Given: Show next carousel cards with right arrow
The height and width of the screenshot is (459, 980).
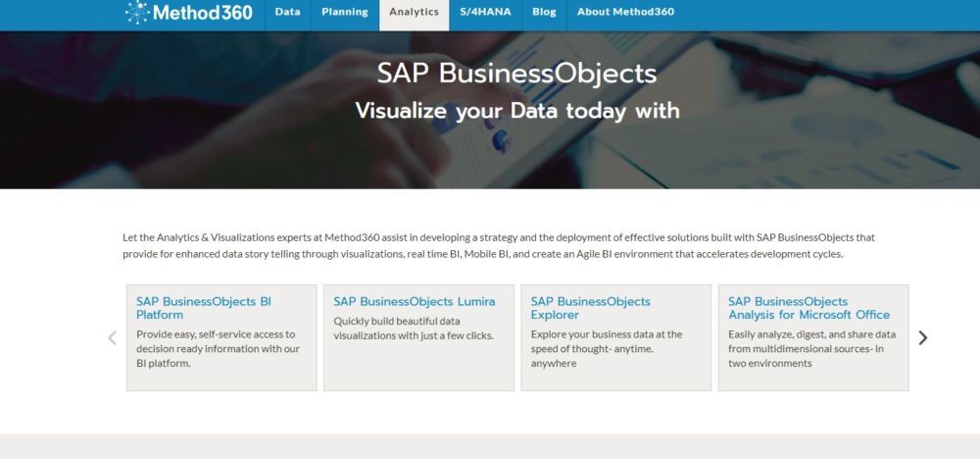Looking at the screenshot, I should click(922, 337).
